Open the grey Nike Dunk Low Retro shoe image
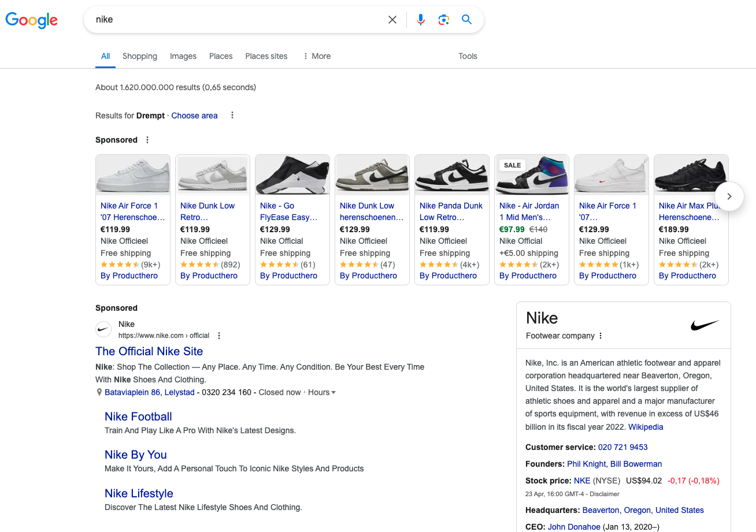The height and width of the screenshot is (532, 756). pos(213,176)
